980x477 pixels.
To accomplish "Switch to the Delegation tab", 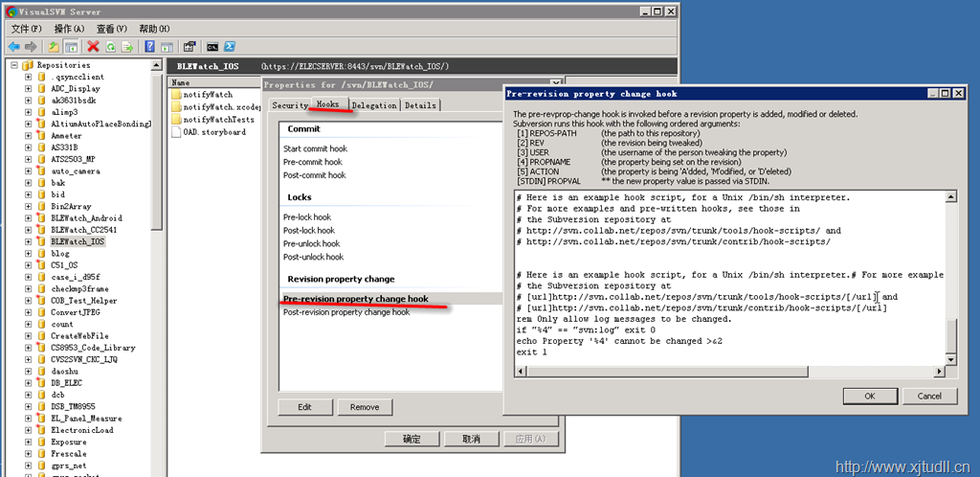I will tap(374, 105).
